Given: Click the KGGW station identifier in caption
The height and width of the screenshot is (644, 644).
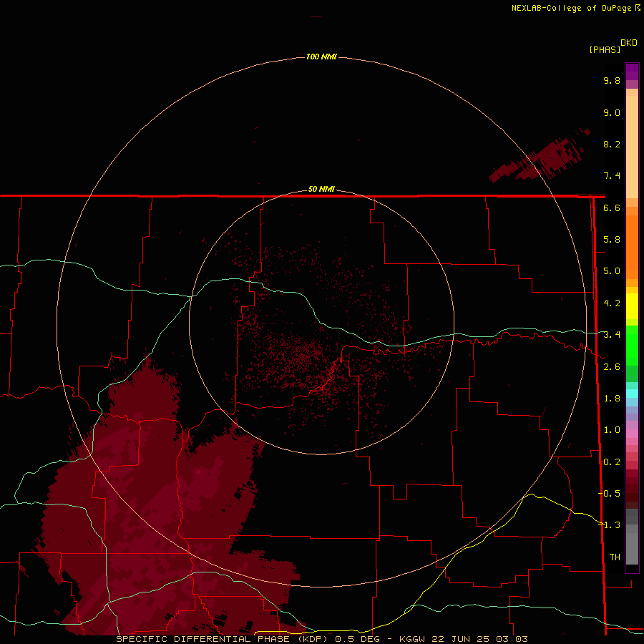Looking at the screenshot, I should pyautogui.click(x=412, y=639).
